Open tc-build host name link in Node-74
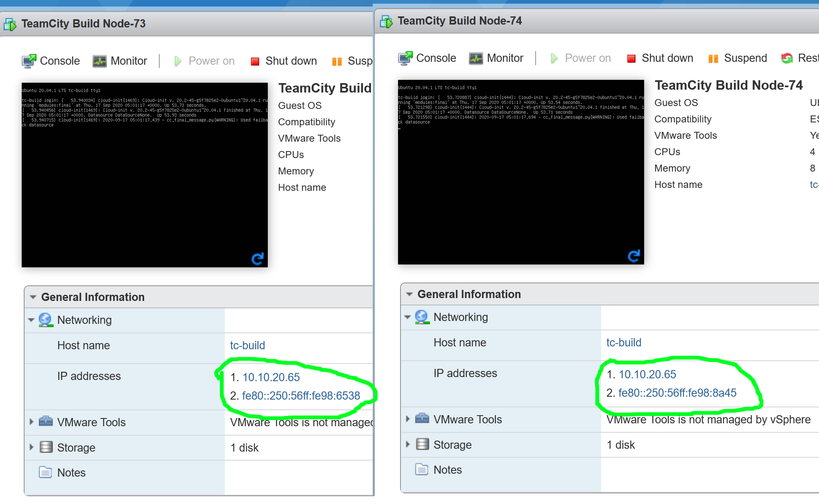The width and height of the screenshot is (819, 504). [x=624, y=343]
